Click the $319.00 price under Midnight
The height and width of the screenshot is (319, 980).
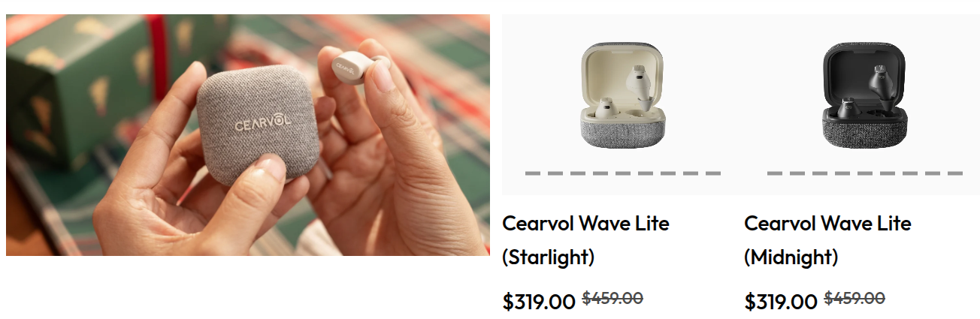click(781, 301)
